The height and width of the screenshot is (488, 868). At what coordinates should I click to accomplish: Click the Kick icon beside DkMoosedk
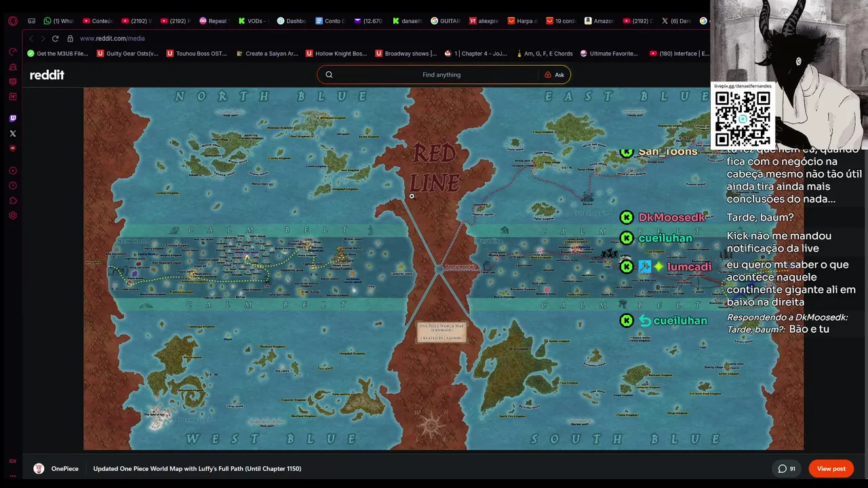[627, 217]
